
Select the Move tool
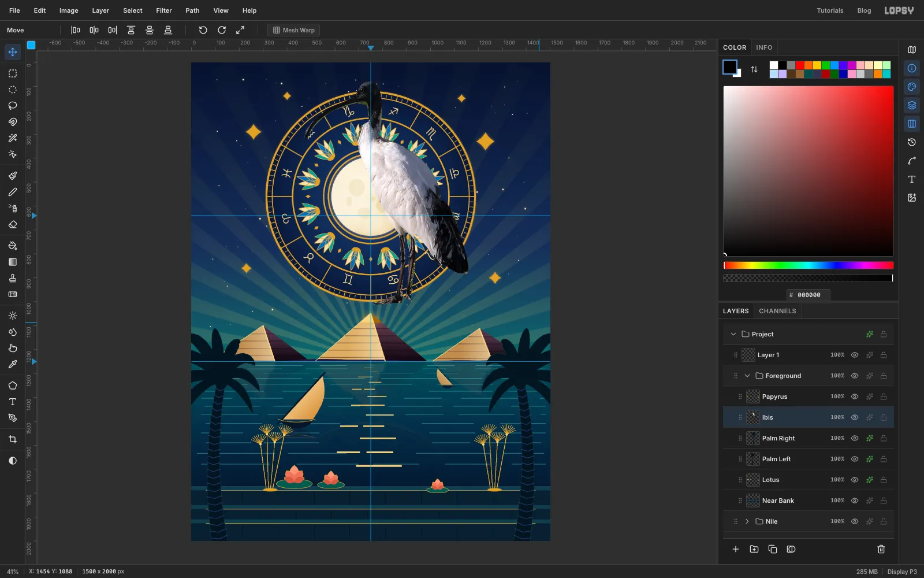[x=13, y=52]
